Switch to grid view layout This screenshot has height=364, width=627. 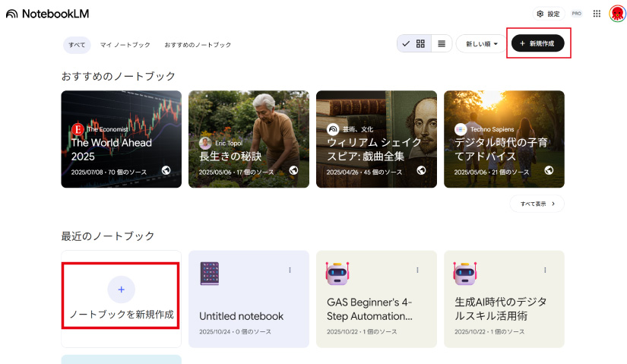(420, 44)
